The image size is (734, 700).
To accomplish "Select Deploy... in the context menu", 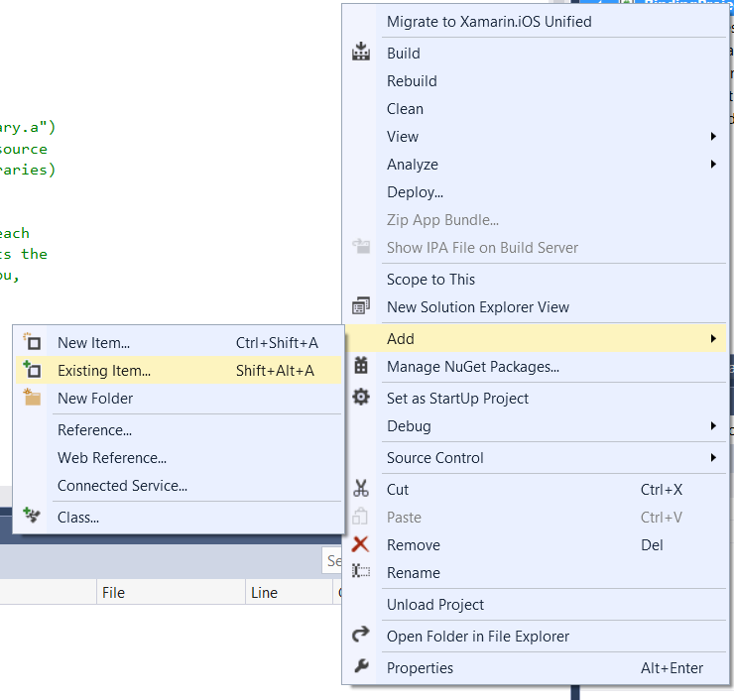I will (534, 191).
